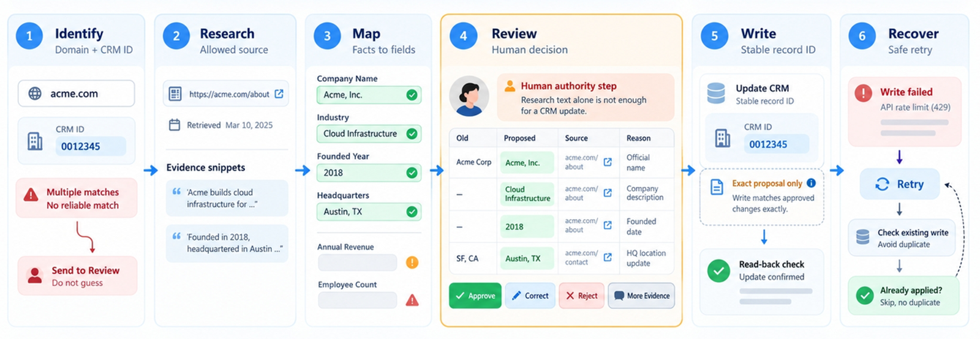The width and height of the screenshot is (980, 339).
Task: Click the document icon before the source URL
Action: click(x=175, y=94)
